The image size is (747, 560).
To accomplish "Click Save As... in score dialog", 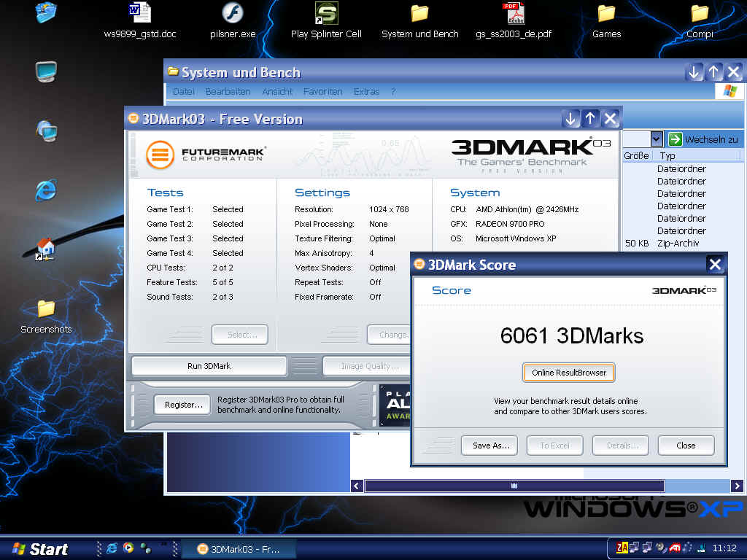I will point(489,446).
